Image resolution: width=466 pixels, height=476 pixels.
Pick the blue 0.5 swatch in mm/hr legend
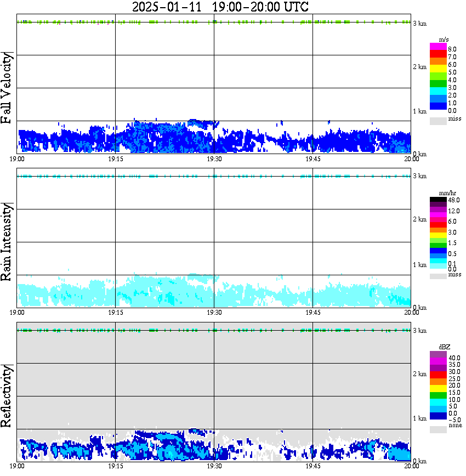(438, 251)
